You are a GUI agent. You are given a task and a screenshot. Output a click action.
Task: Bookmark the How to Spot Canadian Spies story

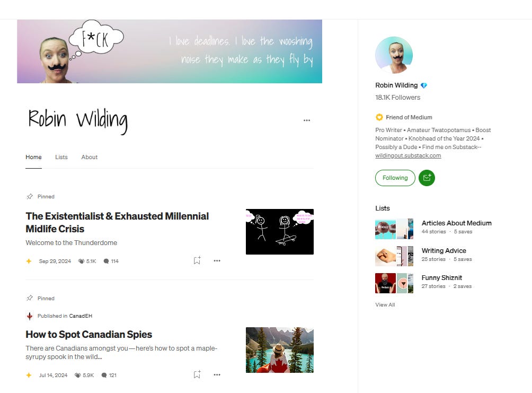coord(197,374)
